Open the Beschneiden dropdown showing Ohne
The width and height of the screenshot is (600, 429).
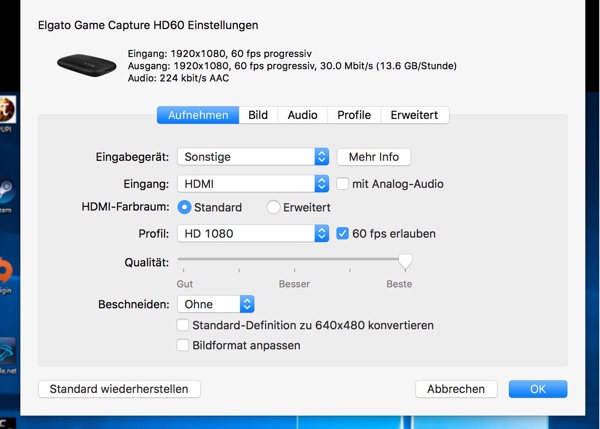tap(216, 304)
